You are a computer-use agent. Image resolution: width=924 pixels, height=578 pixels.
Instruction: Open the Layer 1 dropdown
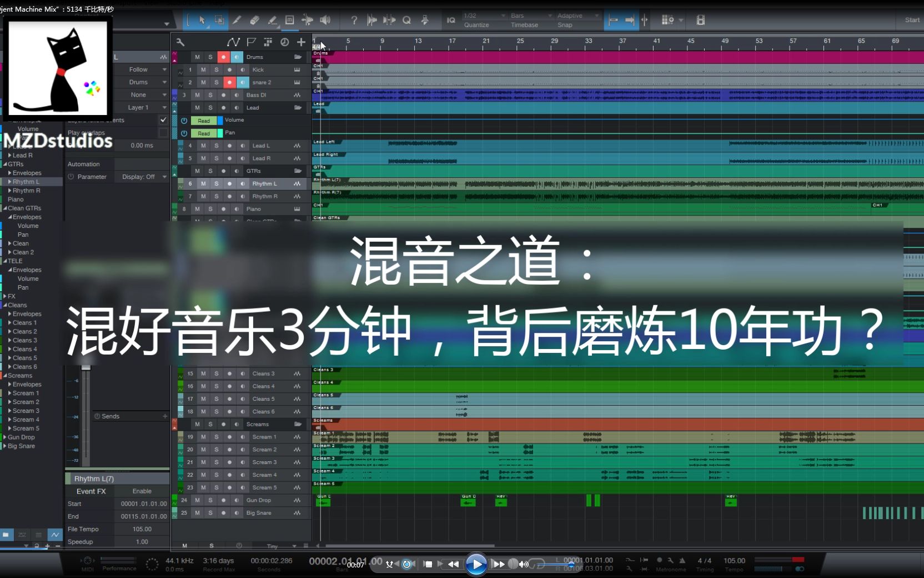[x=142, y=107]
